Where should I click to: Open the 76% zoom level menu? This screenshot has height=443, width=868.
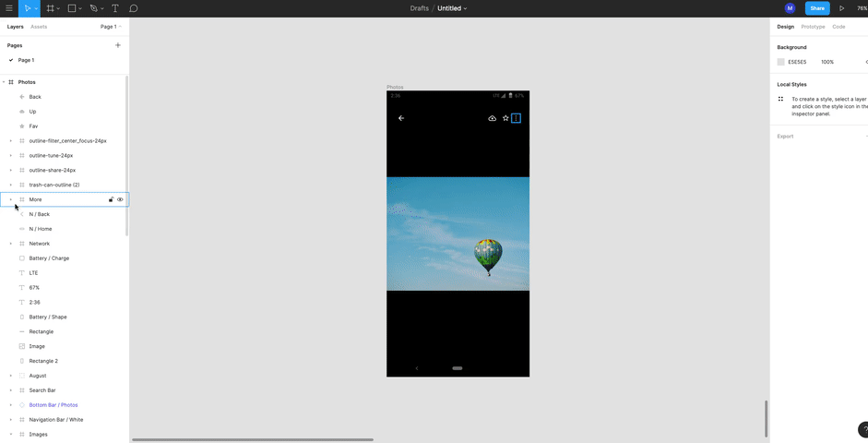click(x=862, y=8)
